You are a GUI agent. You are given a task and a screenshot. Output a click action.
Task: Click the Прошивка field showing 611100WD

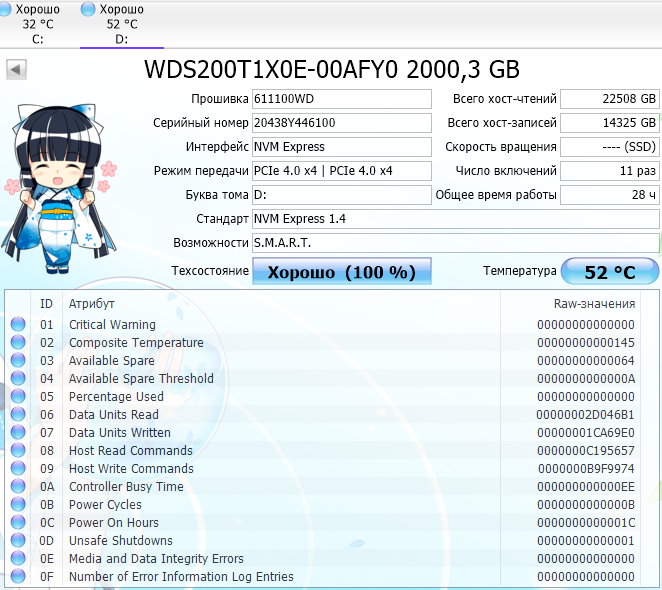(342, 99)
